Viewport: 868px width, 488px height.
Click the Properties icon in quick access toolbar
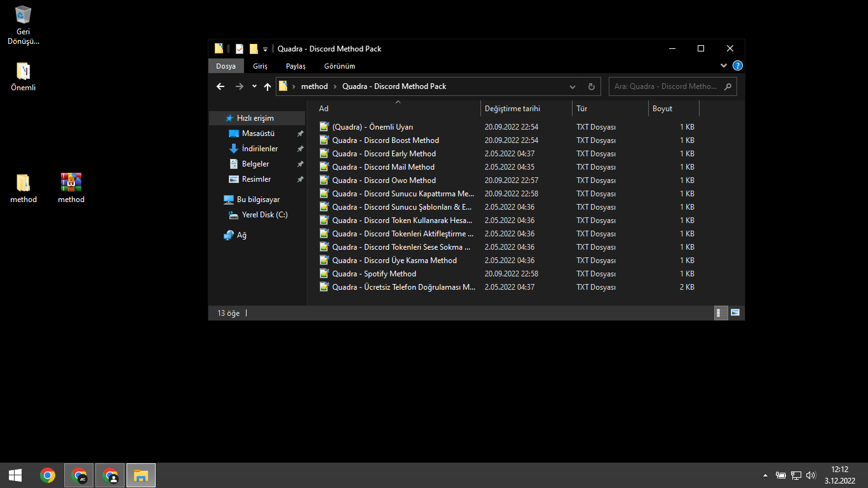tap(240, 49)
